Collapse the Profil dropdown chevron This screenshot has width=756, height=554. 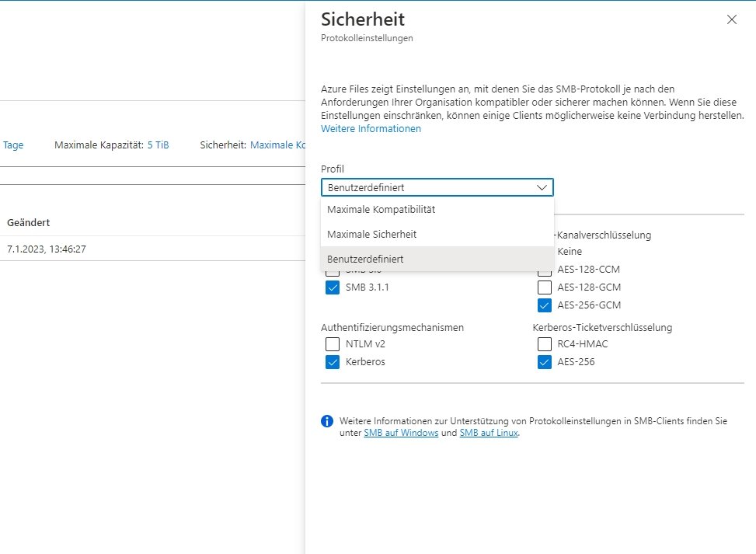point(543,187)
